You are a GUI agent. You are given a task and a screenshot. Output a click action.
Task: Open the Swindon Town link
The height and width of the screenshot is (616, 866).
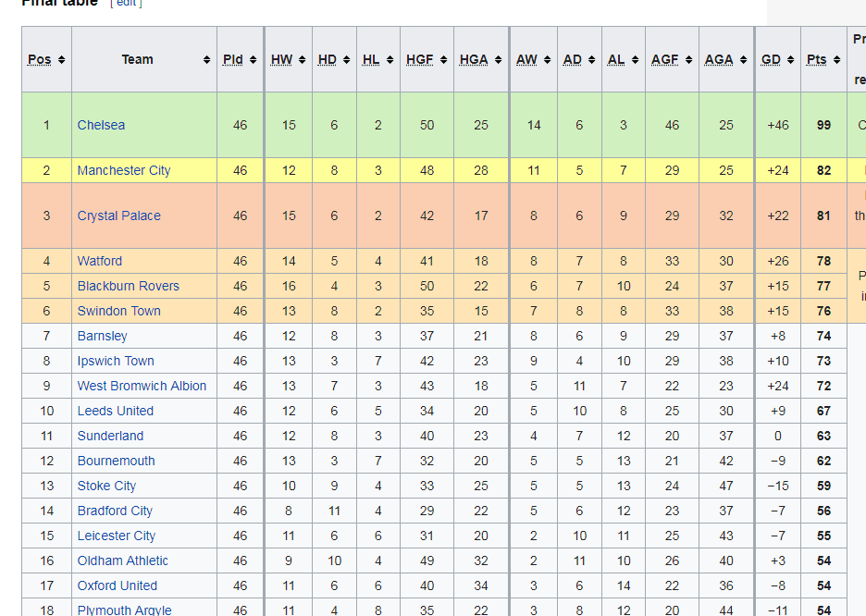pos(118,311)
